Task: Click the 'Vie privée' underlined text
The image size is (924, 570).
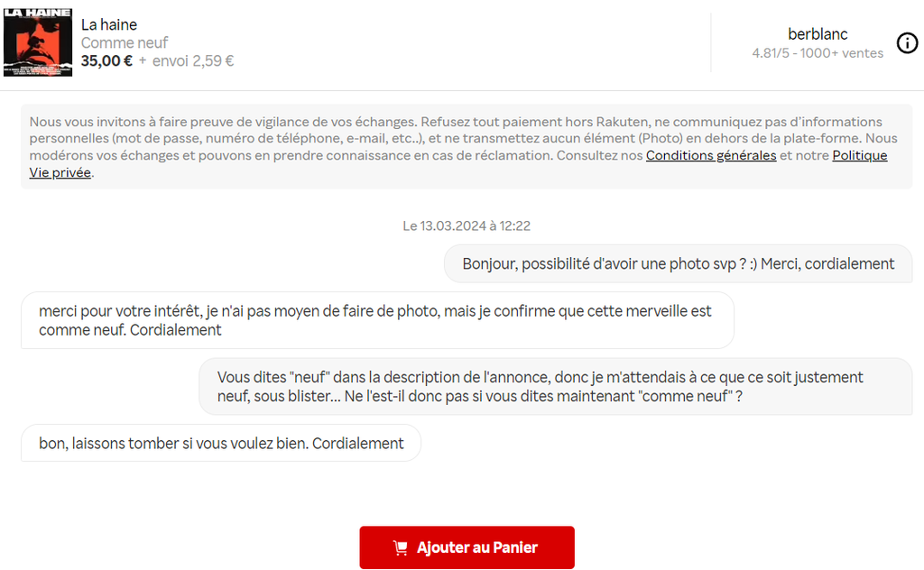Action: [60, 172]
